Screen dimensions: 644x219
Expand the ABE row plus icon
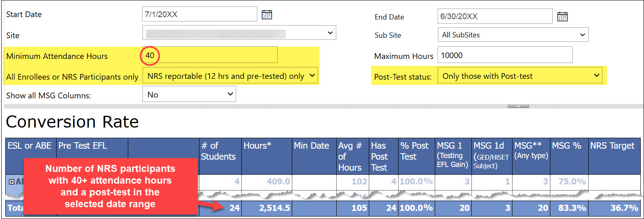tap(11, 182)
